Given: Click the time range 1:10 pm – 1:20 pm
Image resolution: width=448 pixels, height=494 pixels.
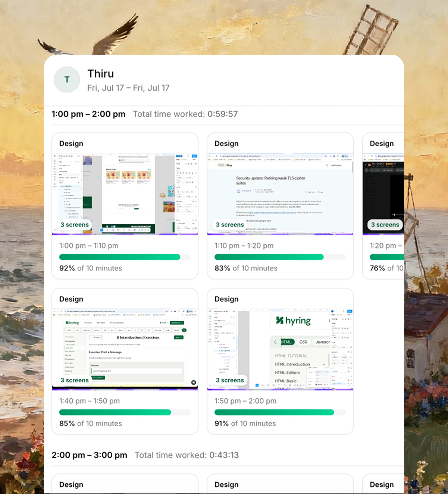Looking at the screenshot, I should [244, 246].
